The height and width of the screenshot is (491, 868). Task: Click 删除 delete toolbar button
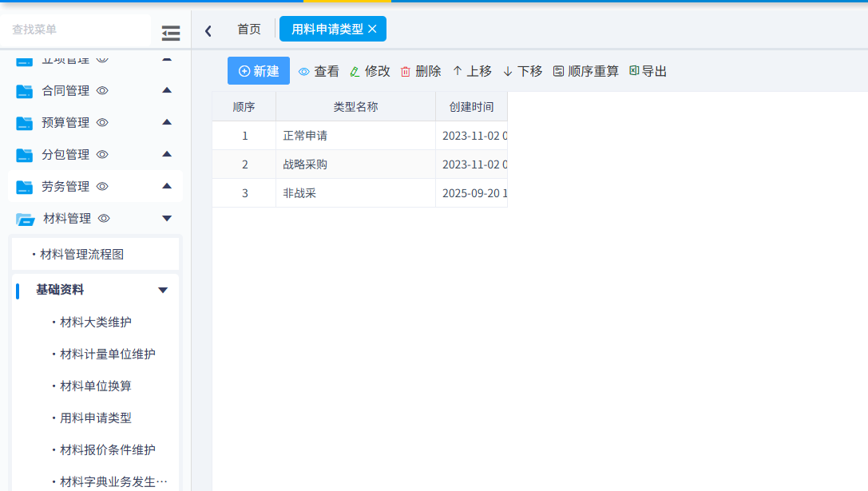click(x=421, y=71)
